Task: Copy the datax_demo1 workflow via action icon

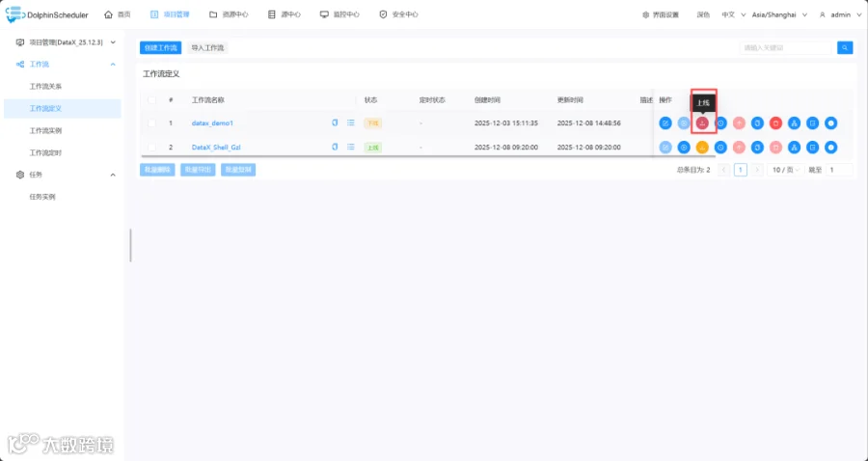Action: [x=757, y=122]
